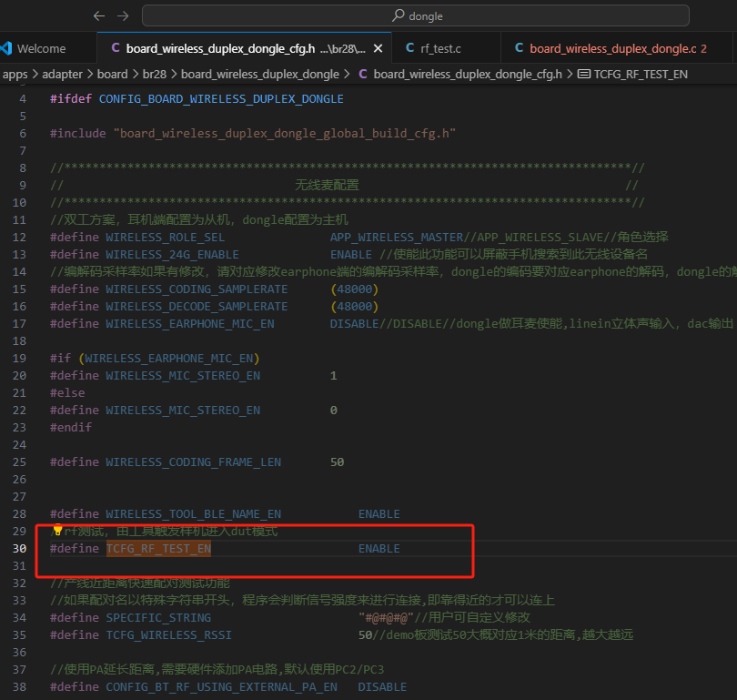
Task: Select the board_wireless_duplex_dongle_cfg.h tab
Action: pyautogui.click(x=244, y=48)
